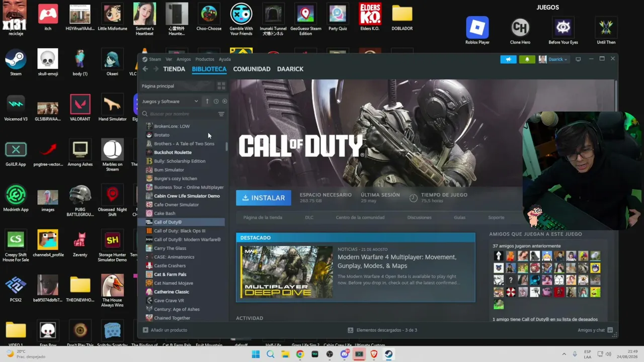644x362 pixels.
Task: Click the Steam icon on the taskbar
Action: (x=389, y=354)
